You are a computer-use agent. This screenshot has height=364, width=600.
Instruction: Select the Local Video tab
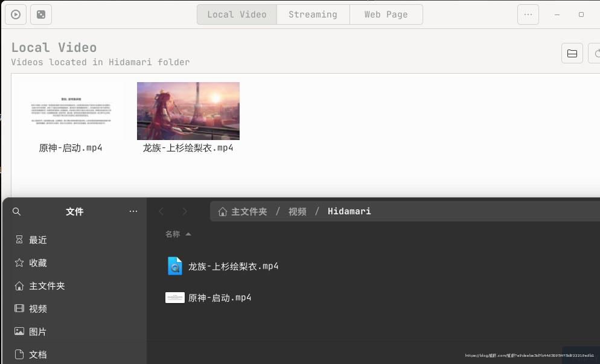pos(237,14)
